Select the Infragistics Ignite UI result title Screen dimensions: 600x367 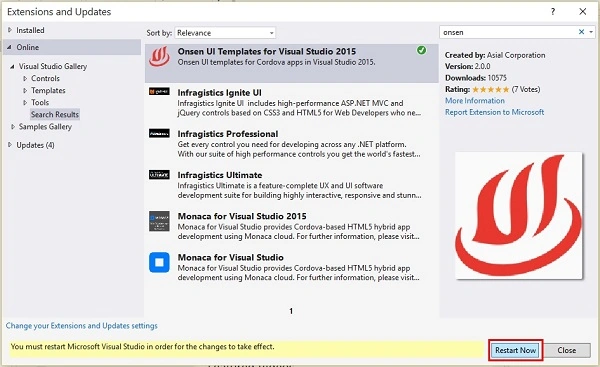click(219, 93)
